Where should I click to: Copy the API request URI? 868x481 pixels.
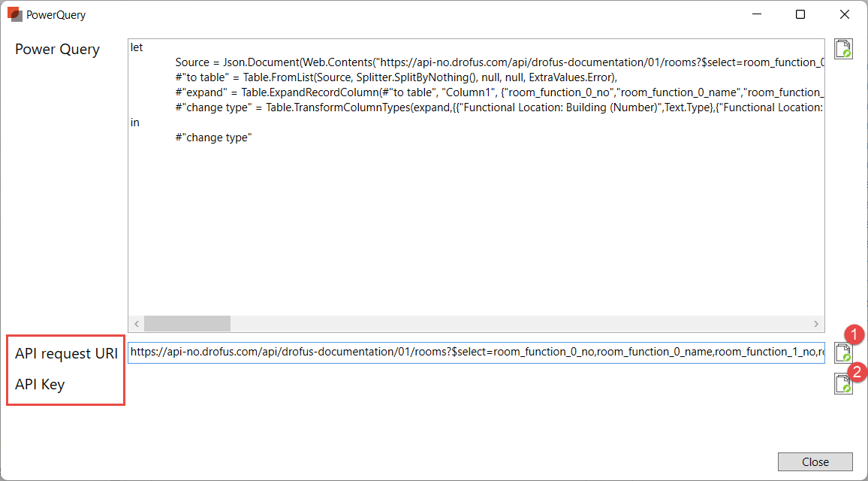843,352
